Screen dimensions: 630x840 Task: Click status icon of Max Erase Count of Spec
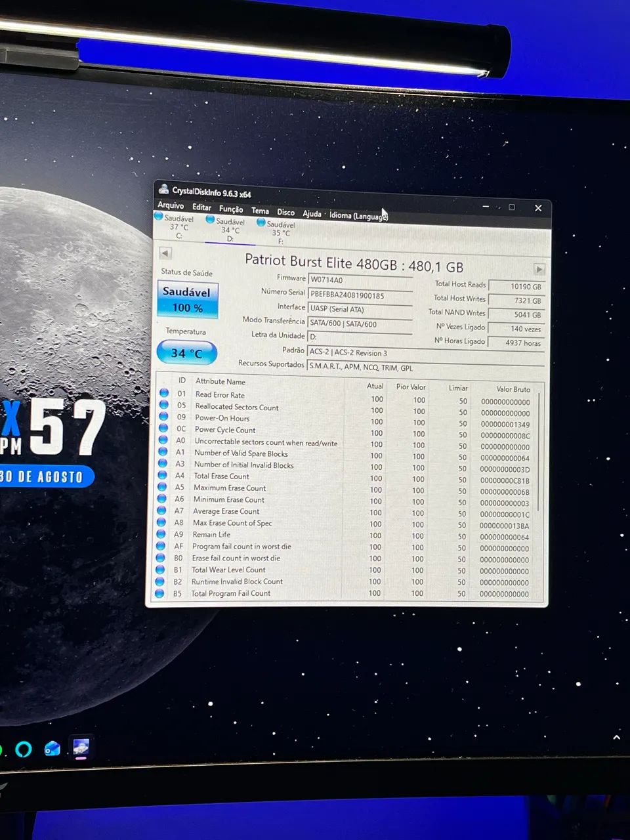tap(161, 522)
